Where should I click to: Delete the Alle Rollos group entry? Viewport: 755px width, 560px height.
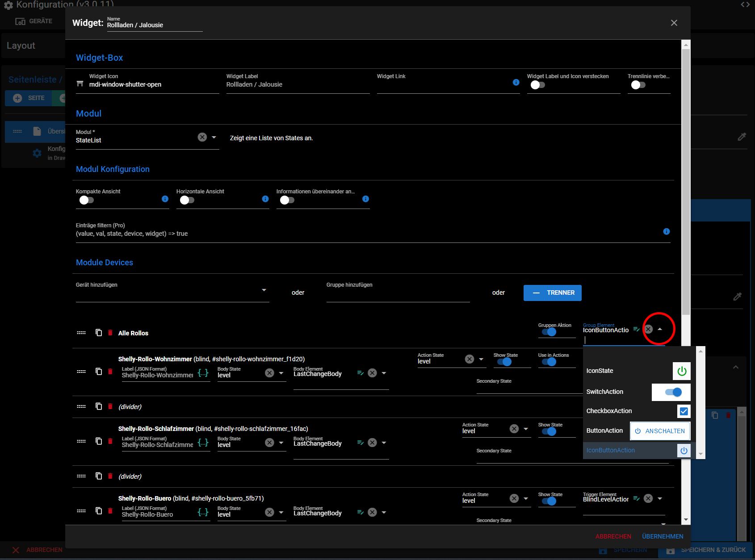click(x=110, y=333)
